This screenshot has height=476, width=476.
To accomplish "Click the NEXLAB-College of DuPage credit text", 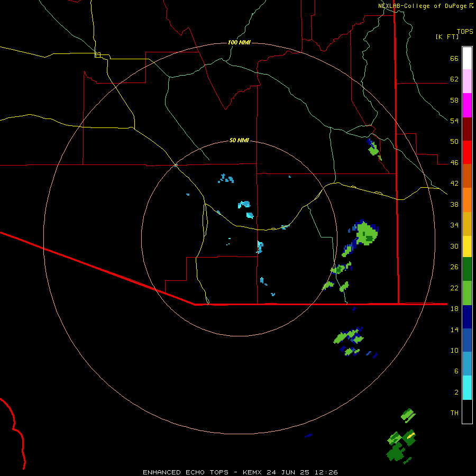I will coord(422,6).
